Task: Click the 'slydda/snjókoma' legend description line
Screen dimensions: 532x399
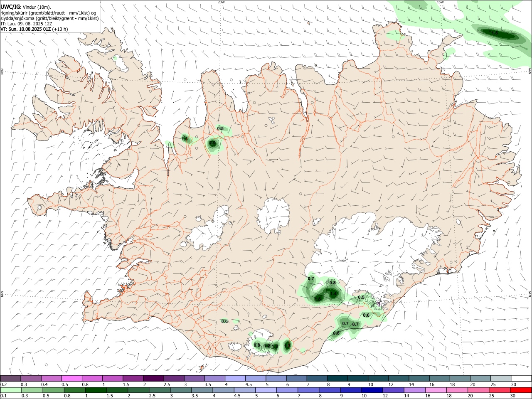Action: [x=49, y=18]
